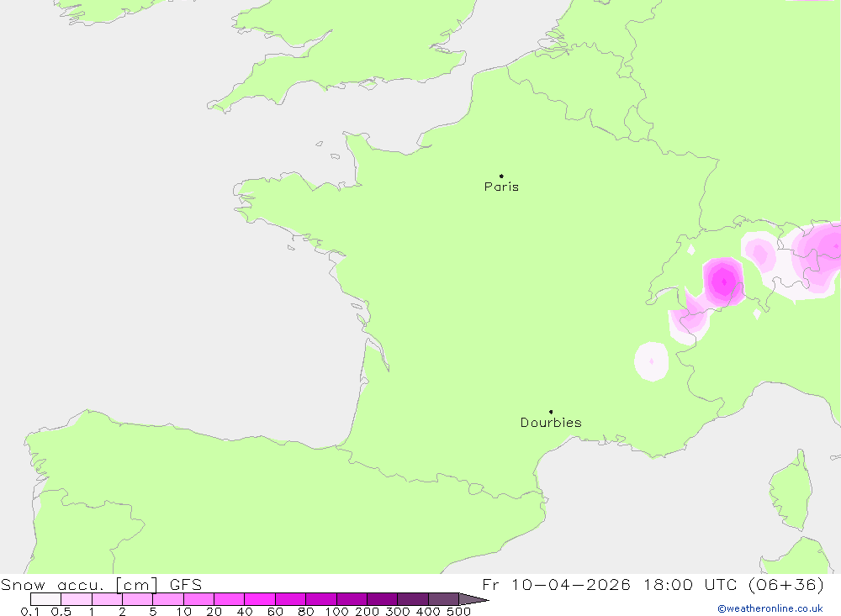Click the Paris location dot marker
The height and width of the screenshot is (616, 841).
pos(501,176)
